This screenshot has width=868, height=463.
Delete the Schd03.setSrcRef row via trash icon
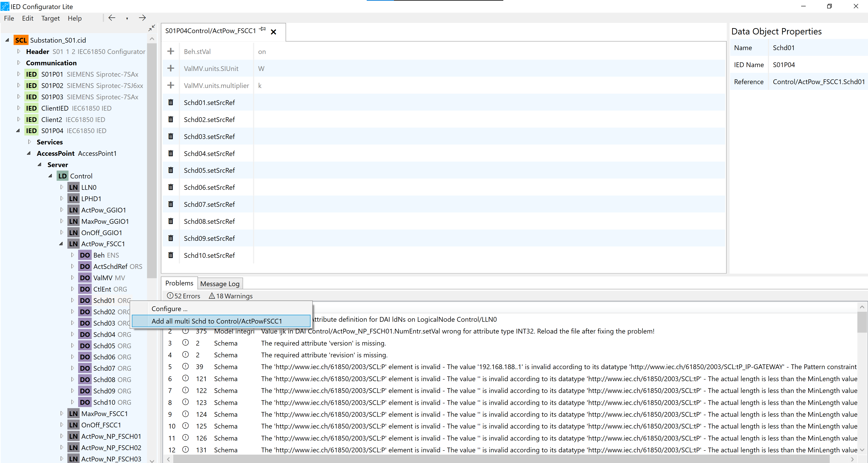click(x=171, y=136)
